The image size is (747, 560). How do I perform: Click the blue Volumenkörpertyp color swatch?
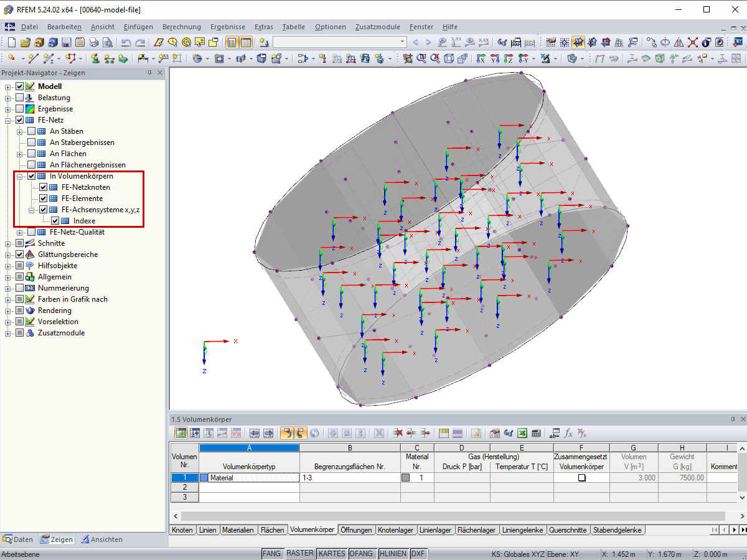[204, 478]
